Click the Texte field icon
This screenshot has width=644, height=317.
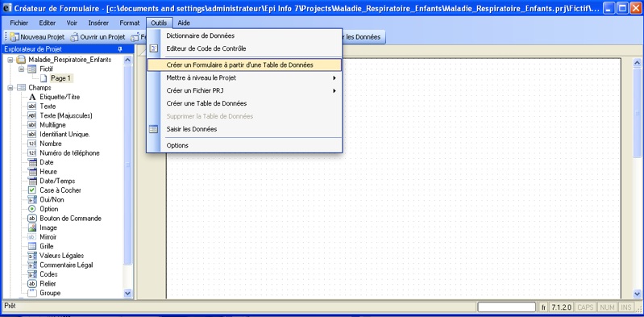(x=32, y=106)
